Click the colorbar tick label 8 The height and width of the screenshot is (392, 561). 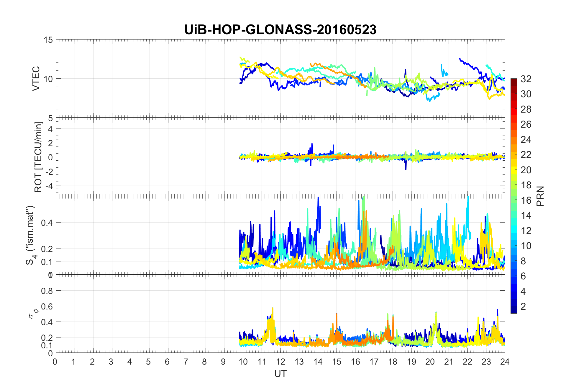coord(523,261)
